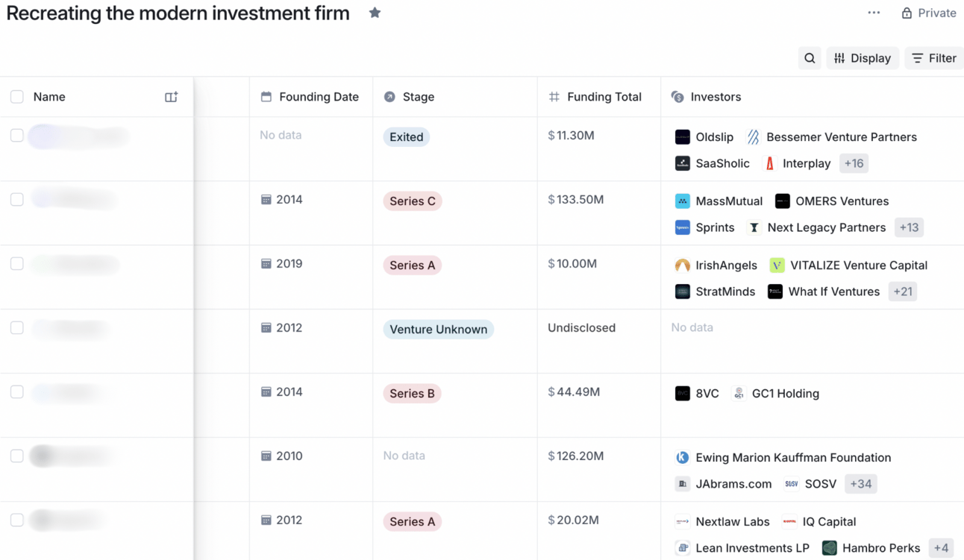This screenshot has width=964, height=560.
Task: Click the $133.50M funding total cell
Action: pos(576,200)
